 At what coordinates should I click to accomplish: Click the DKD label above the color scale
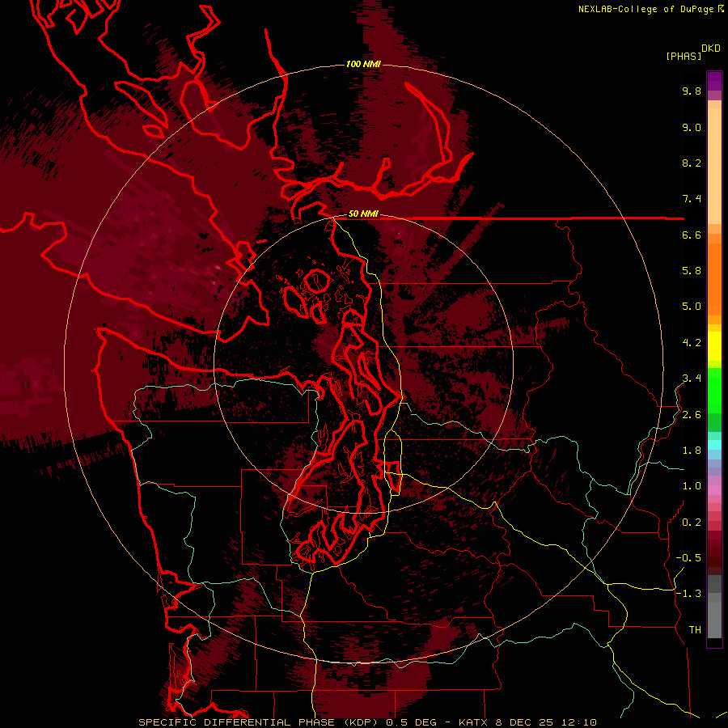pos(711,49)
